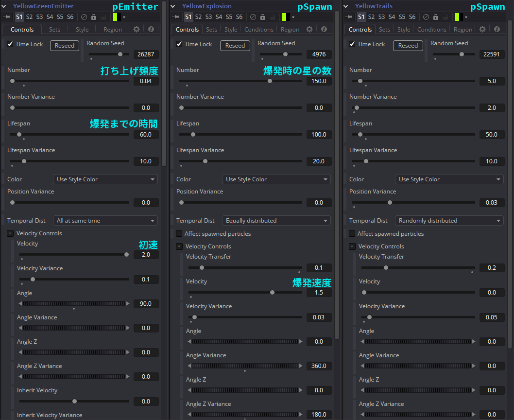Open YellowTrails settings gear tab
Screen dimensions: 514x420
click(482, 29)
